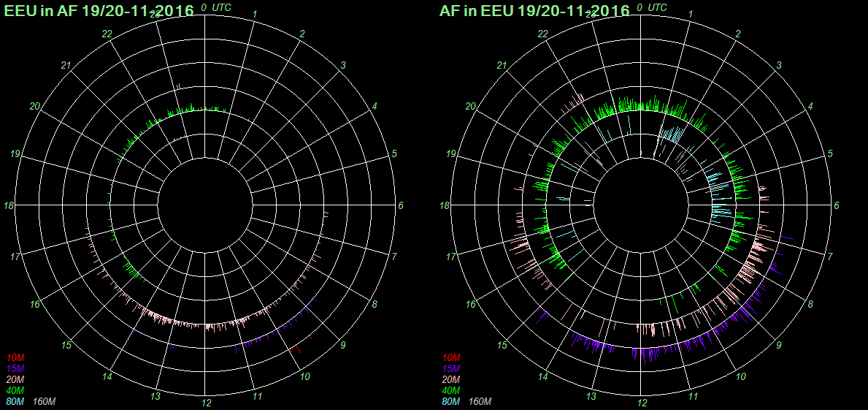This screenshot has width=868, height=410.
Task: Select hour 18 marker on EEU in AF chart
Action: [9, 205]
